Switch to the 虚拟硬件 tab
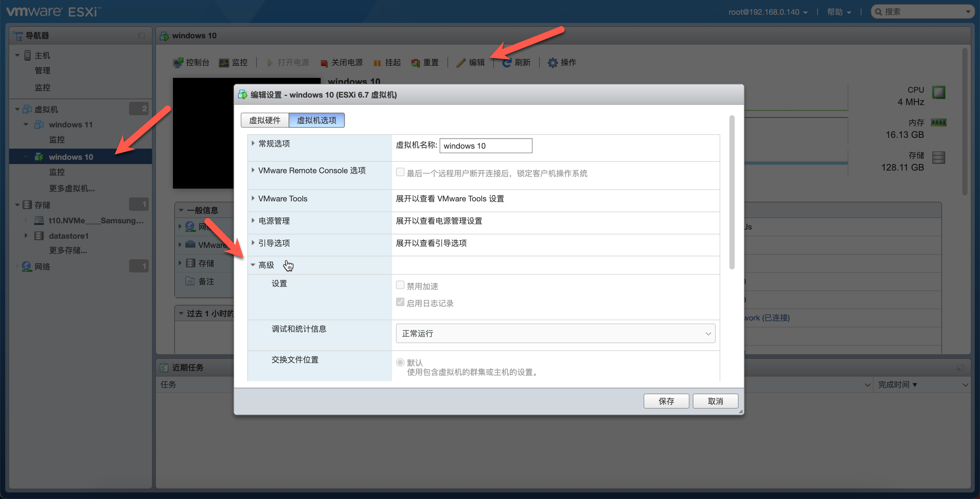 tap(264, 120)
